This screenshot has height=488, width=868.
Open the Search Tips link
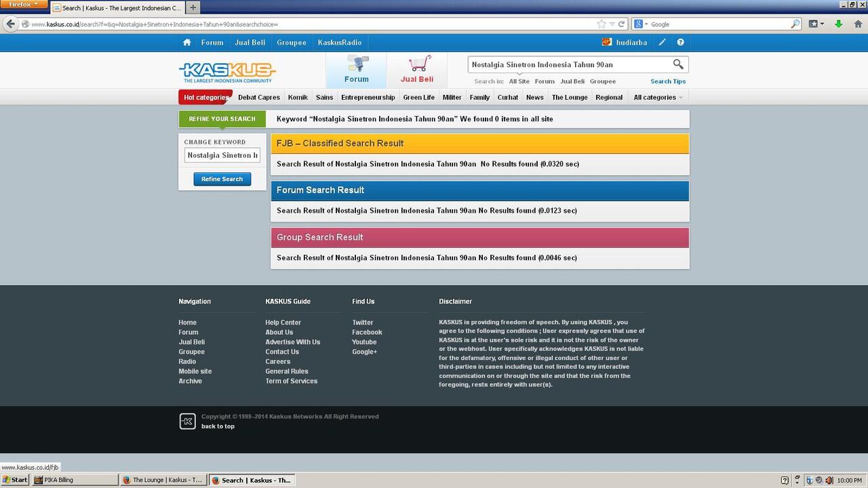pos(668,81)
